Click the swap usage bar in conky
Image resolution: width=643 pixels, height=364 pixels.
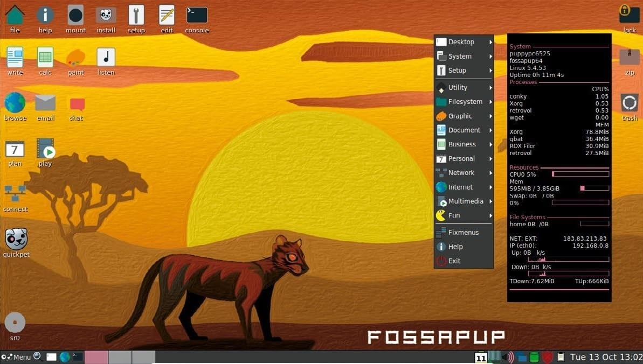[580, 202]
